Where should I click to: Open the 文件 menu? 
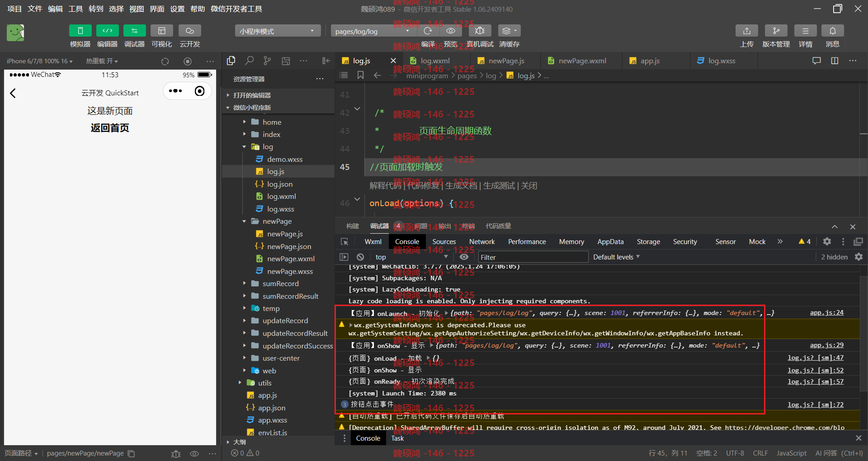pos(35,9)
